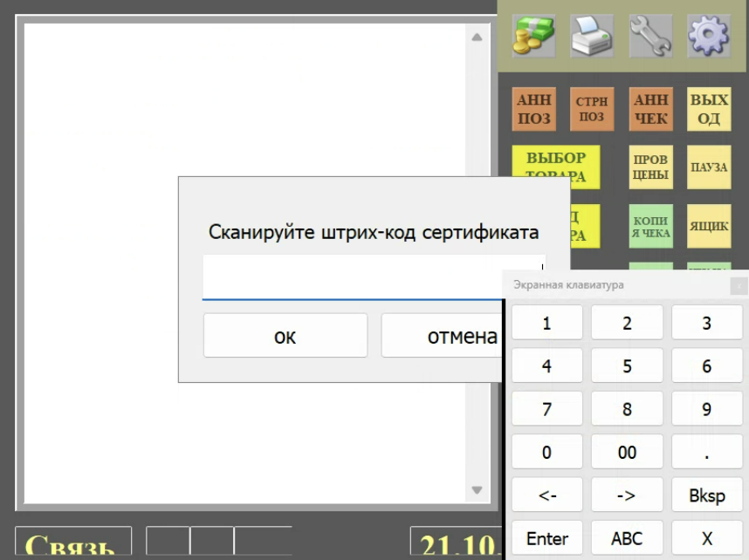Click the scroll down arrow of receipt list
Screen dimensions: 749x560
pos(477,490)
